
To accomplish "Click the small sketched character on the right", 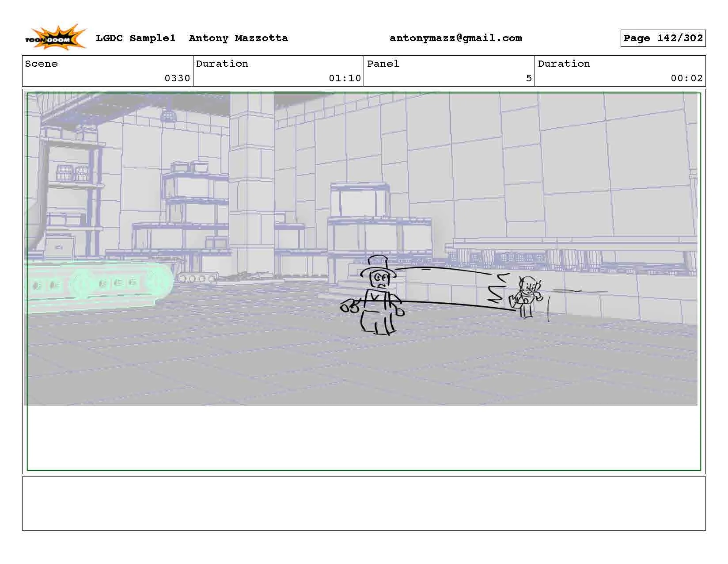I will click(526, 296).
